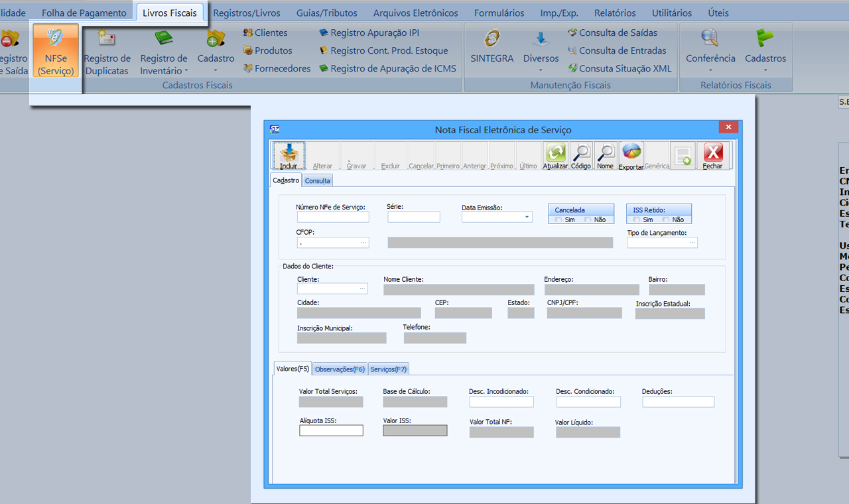849x504 pixels.
Task: Click the Atualizar refresh icon
Action: [x=555, y=155]
